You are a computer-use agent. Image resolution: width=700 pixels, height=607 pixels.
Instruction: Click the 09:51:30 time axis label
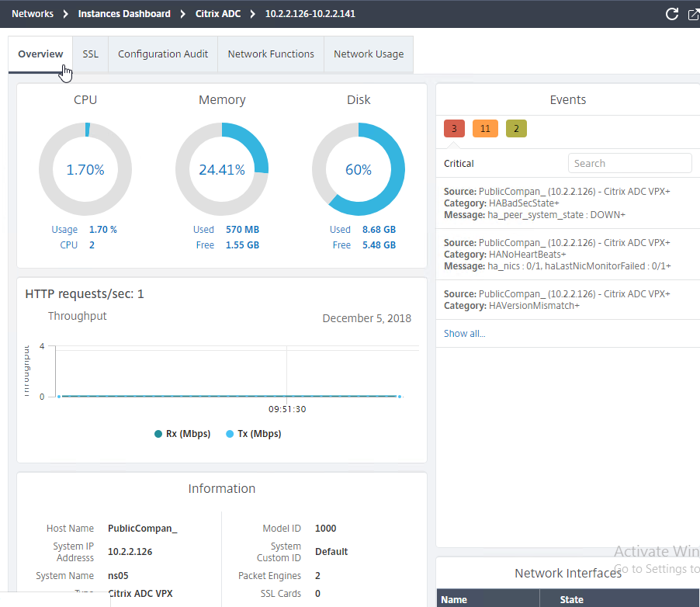click(x=287, y=409)
